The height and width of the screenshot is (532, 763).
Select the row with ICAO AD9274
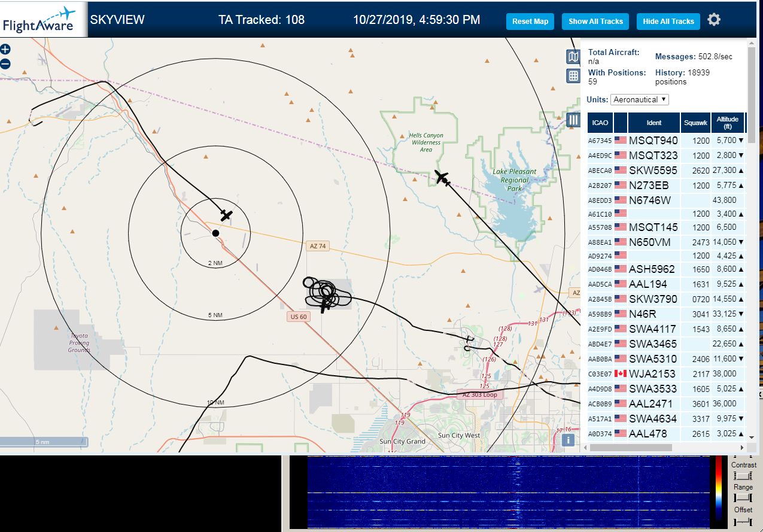[x=666, y=256]
